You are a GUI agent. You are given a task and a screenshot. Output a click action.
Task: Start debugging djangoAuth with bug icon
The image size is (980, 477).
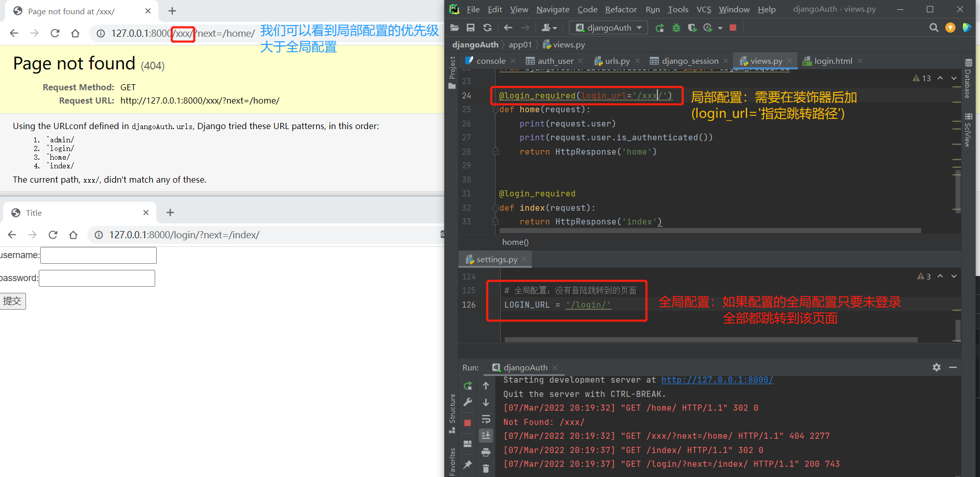[x=676, y=28]
